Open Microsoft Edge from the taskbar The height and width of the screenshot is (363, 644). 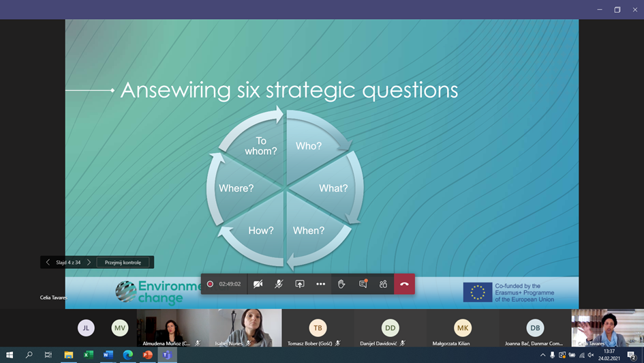click(127, 355)
